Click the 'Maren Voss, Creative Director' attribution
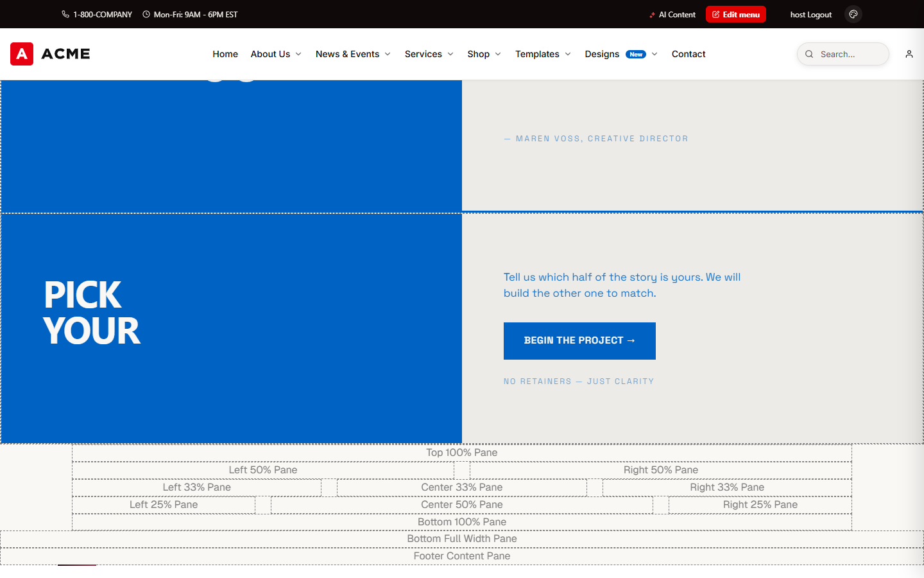The width and height of the screenshot is (924, 578). point(596,139)
